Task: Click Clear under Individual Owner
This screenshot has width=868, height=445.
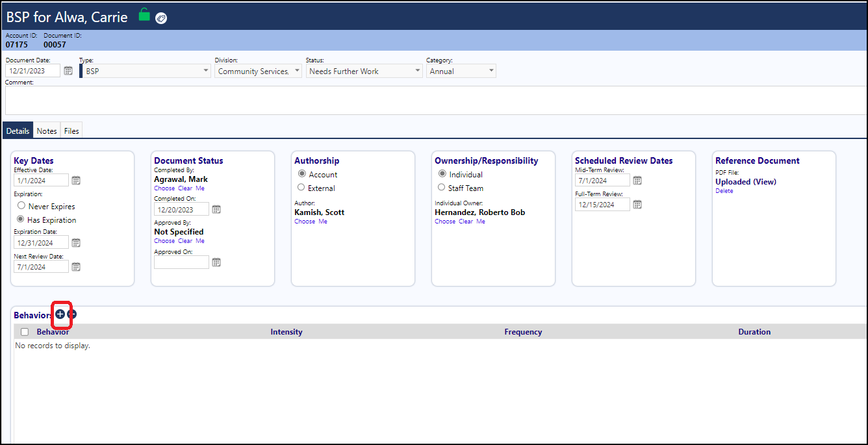Action: [466, 222]
